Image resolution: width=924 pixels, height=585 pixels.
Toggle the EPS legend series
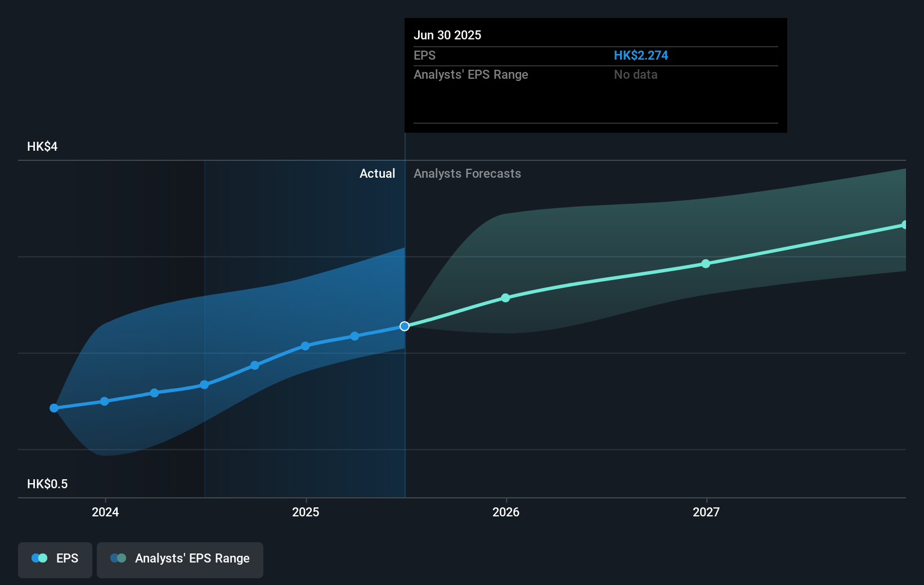55,560
